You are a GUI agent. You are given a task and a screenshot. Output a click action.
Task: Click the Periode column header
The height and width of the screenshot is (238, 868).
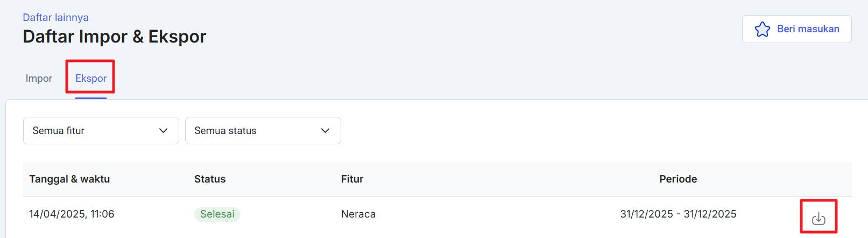click(678, 179)
